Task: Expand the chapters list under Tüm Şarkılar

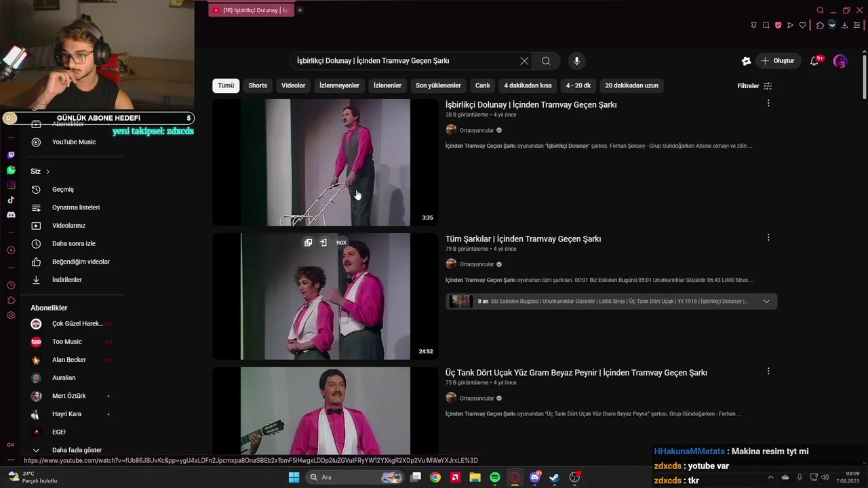Action: click(x=766, y=302)
